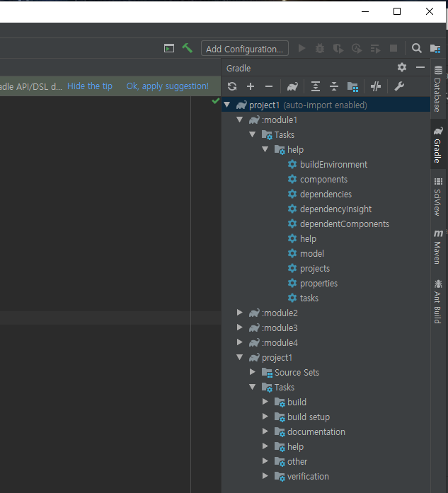Expand the other task folder
This screenshot has height=493, width=448.
tap(265, 461)
